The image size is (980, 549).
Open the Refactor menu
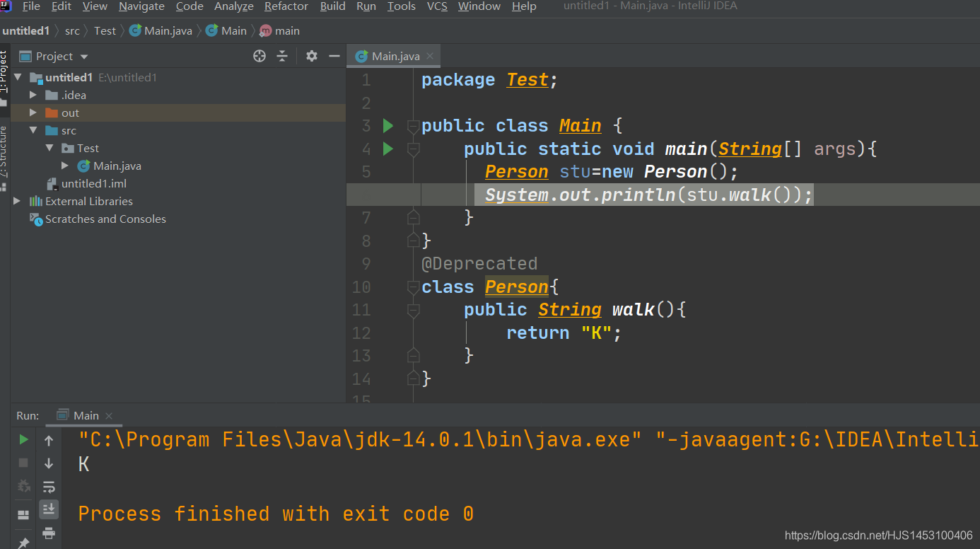pyautogui.click(x=286, y=6)
